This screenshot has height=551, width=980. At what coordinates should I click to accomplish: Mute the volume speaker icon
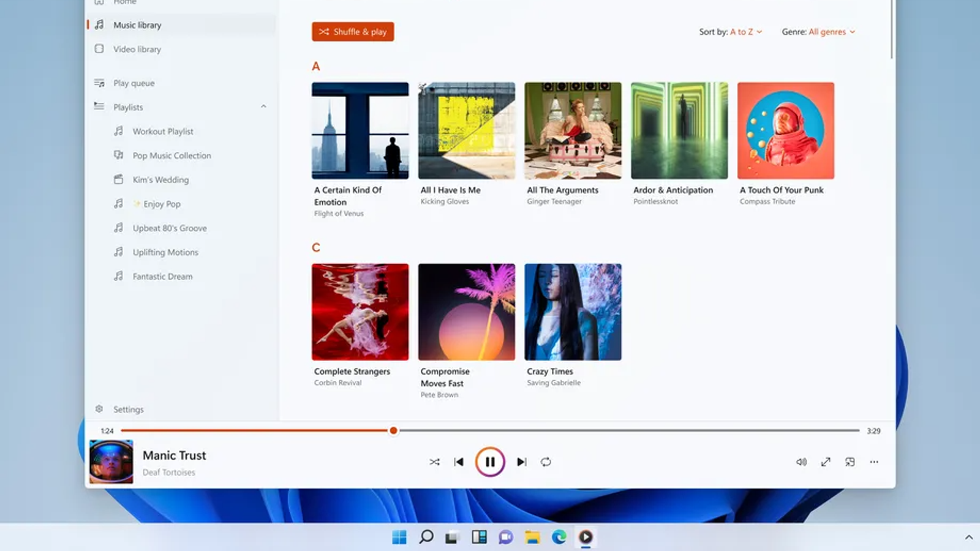tap(801, 462)
